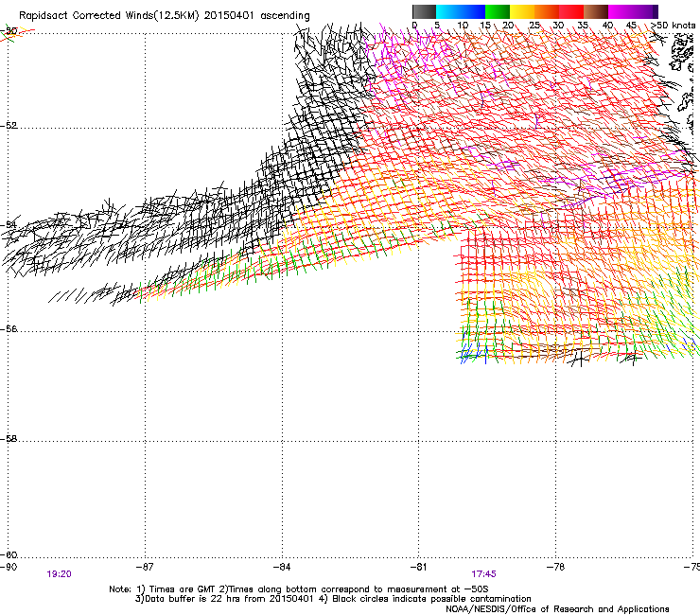Click the latitude label '-56'
The height and width of the screenshot is (615, 700).
click(9, 328)
